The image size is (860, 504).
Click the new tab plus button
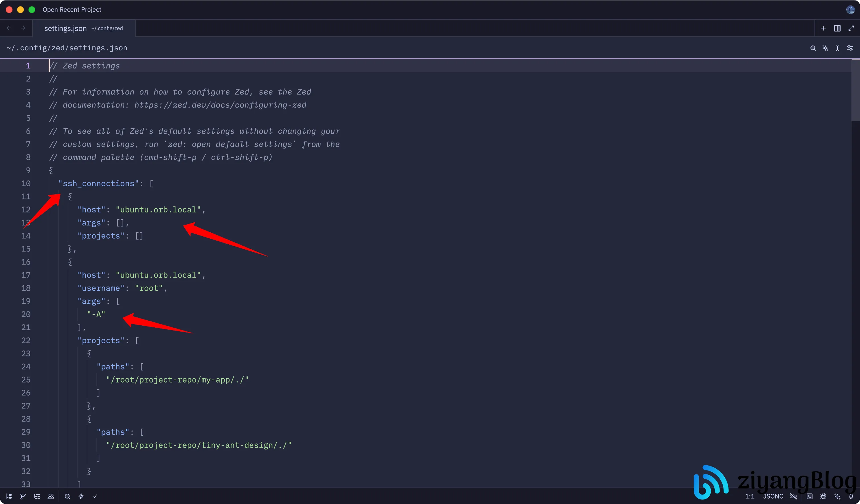click(823, 28)
